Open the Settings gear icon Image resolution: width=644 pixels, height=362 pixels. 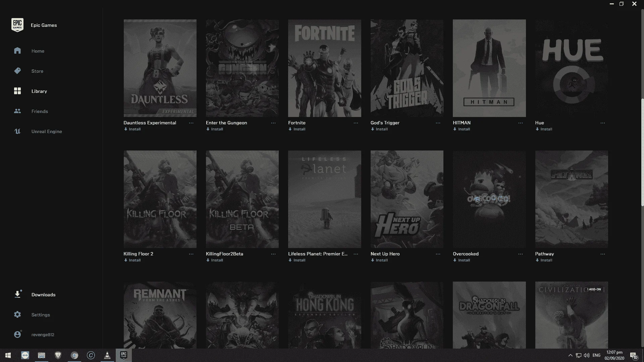(17, 314)
